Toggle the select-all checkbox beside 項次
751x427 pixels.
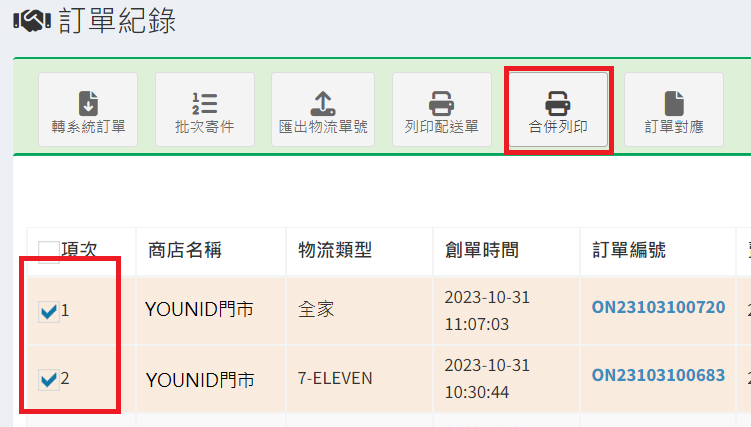(48, 251)
